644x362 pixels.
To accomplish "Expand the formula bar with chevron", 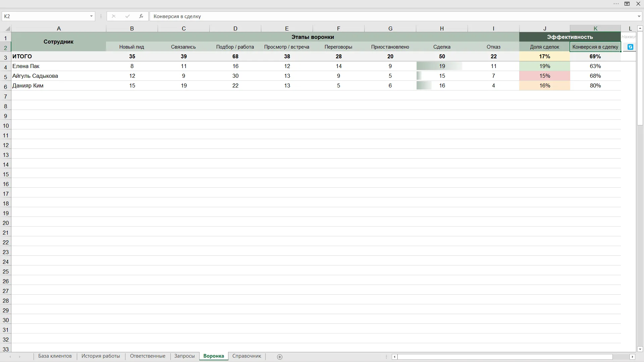I will (639, 16).
